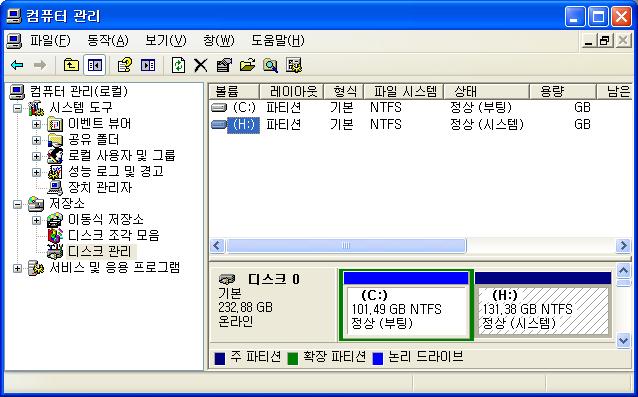Open 장치 관리자 in the tree
This screenshot has width=638, height=397.
[x=100, y=187]
